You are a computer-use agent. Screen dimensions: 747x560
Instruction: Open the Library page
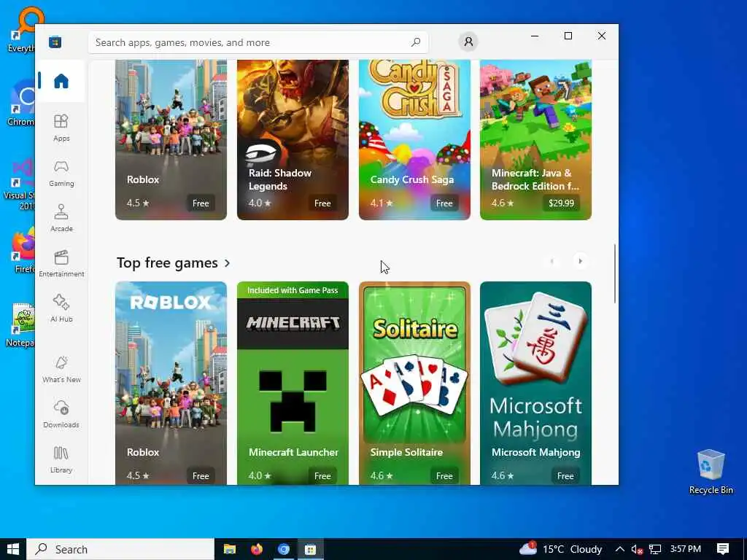pyautogui.click(x=61, y=459)
